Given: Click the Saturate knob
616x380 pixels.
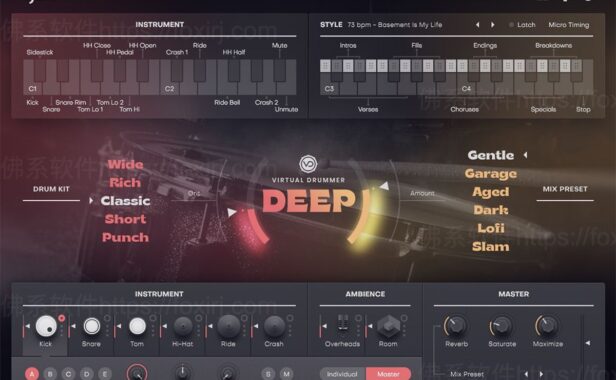Looking at the screenshot, I should pyautogui.click(x=501, y=326).
